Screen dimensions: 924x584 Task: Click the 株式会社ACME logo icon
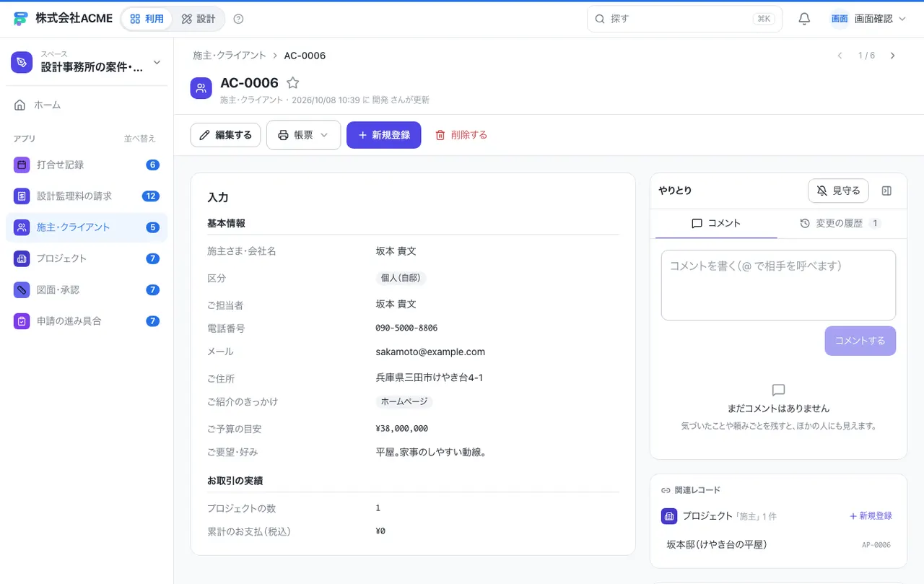(21, 19)
